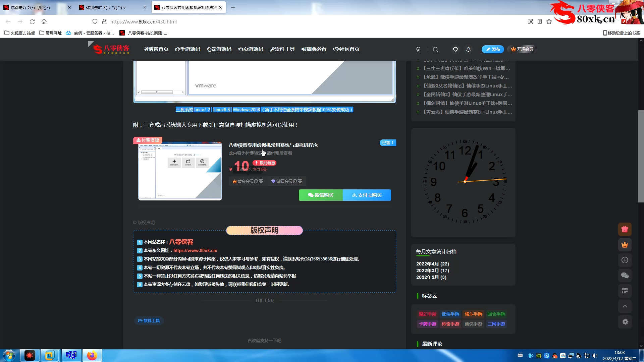Open the 【青云志】仙侠手游 sidebar article
Image resolution: width=644 pixels, height=362 pixels.
467,112
